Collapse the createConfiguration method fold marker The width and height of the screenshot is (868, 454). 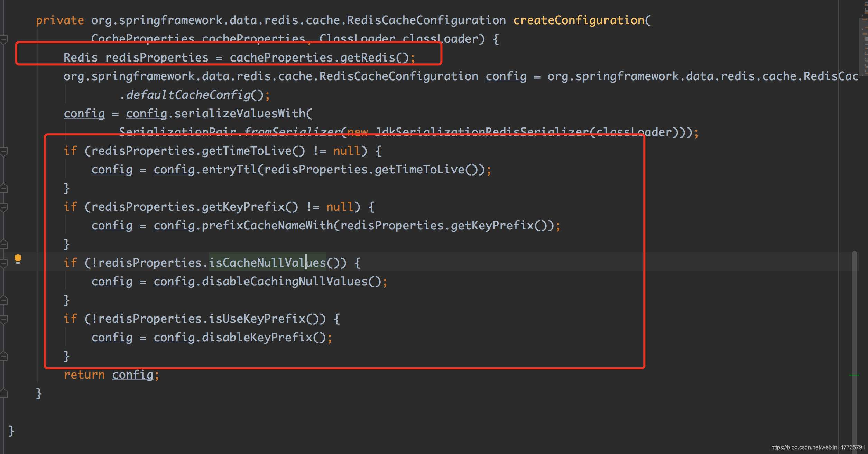(3, 40)
